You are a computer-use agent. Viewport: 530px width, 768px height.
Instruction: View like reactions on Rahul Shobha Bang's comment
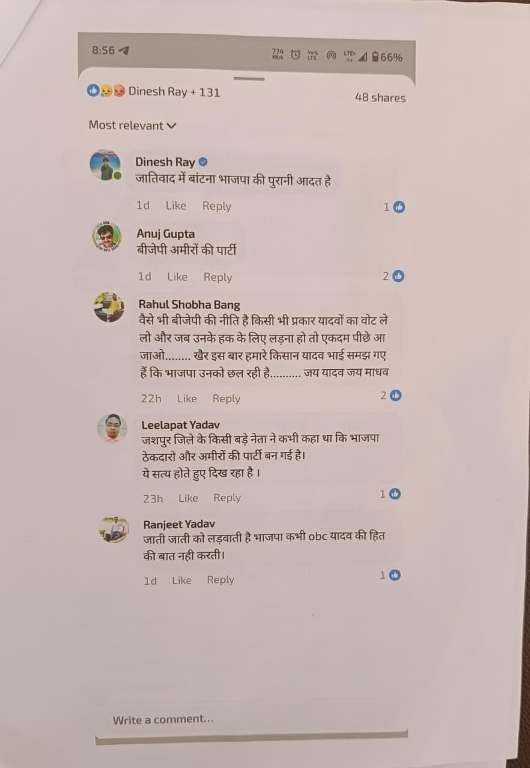(391, 395)
